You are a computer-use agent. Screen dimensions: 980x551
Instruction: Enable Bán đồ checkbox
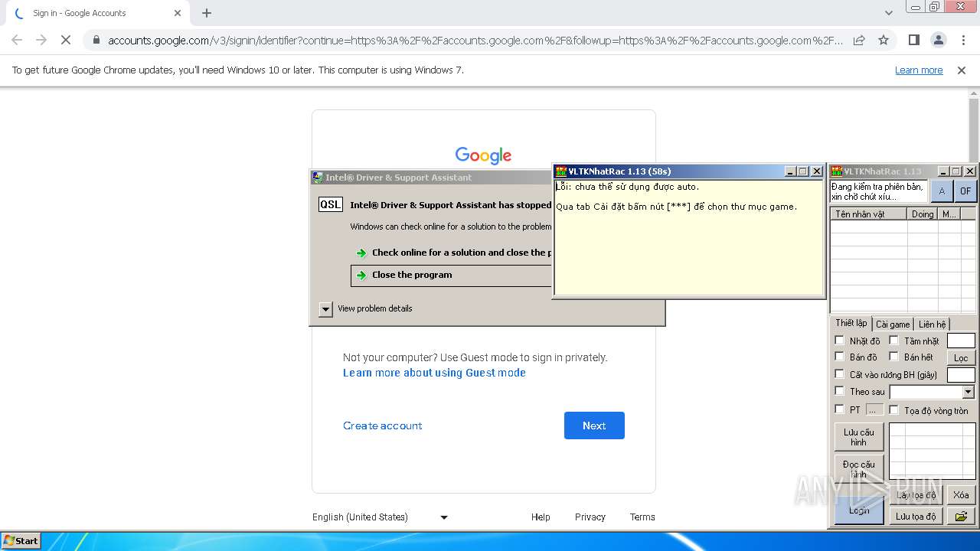(x=840, y=357)
